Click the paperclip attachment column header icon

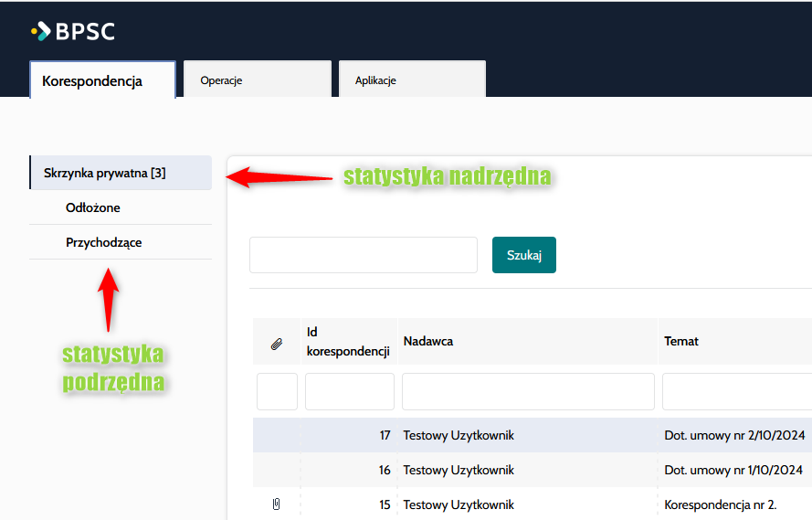pyautogui.click(x=277, y=344)
